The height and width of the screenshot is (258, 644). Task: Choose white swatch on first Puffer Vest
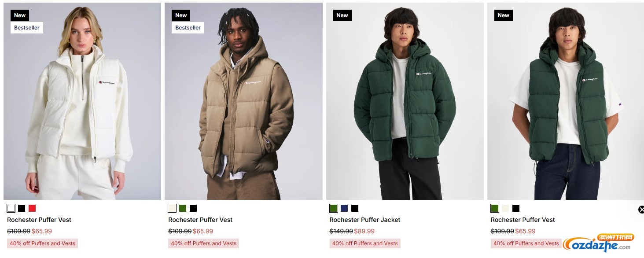(11, 208)
